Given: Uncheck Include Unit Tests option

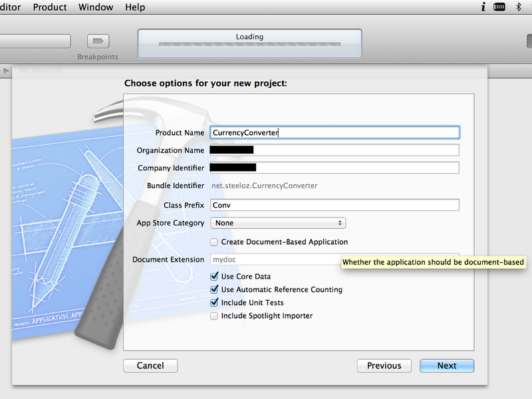Looking at the screenshot, I should pos(214,303).
